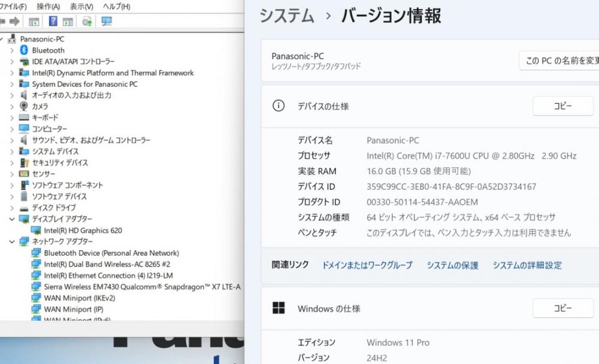Click the センサー icon

(24, 174)
